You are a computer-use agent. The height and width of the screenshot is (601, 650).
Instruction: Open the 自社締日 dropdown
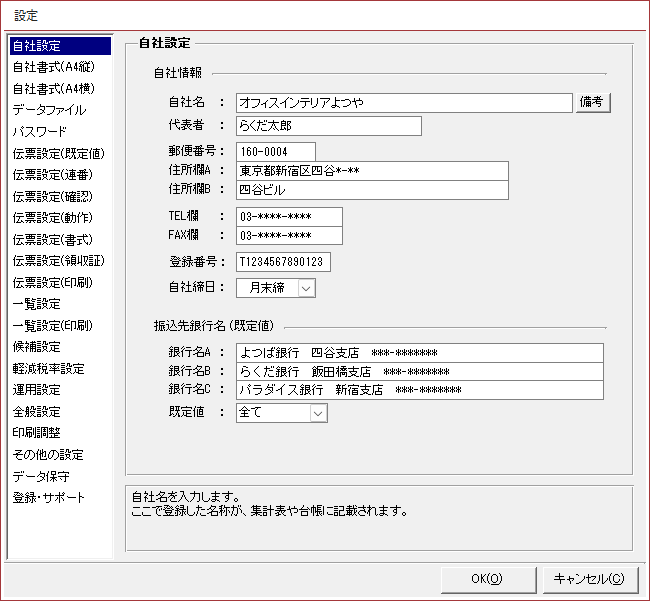pos(306,288)
